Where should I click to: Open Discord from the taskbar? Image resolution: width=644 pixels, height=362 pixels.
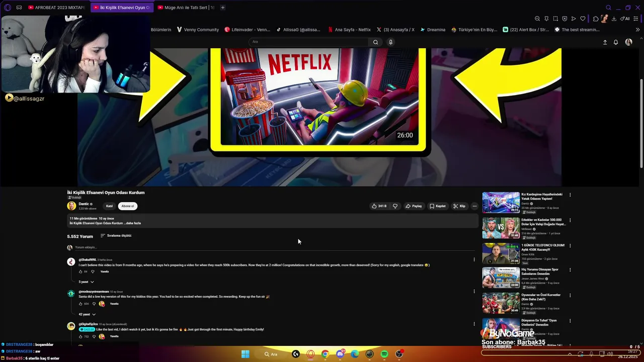click(340, 354)
